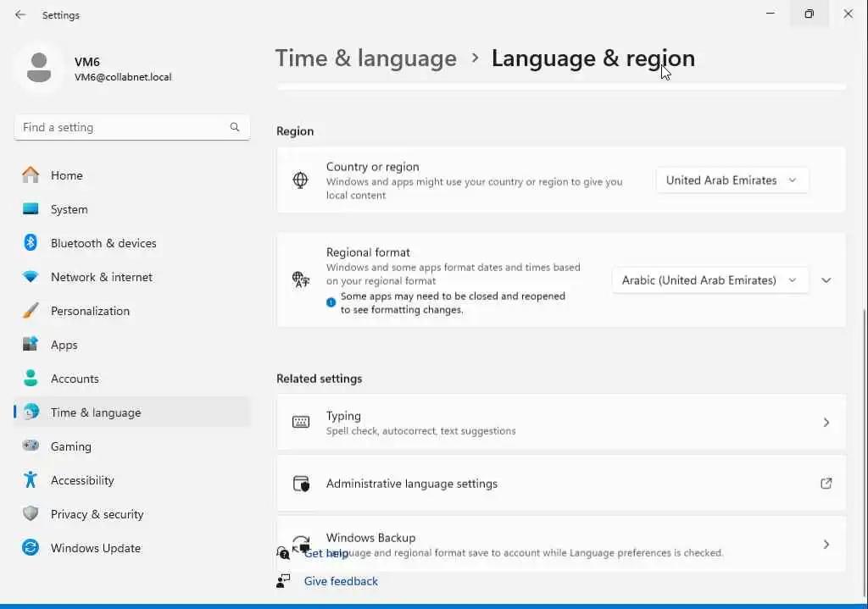The height and width of the screenshot is (609, 868).
Task: Click the search magnifier icon
Action: click(x=235, y=127)
